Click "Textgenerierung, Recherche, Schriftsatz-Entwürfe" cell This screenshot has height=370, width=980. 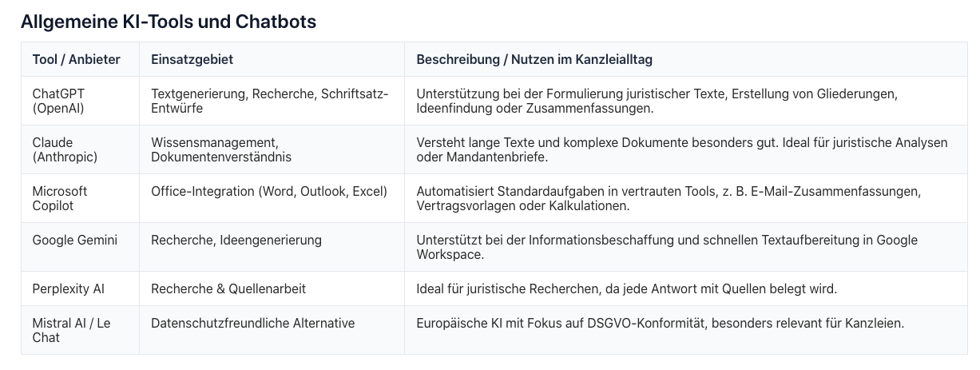[269, 101]
